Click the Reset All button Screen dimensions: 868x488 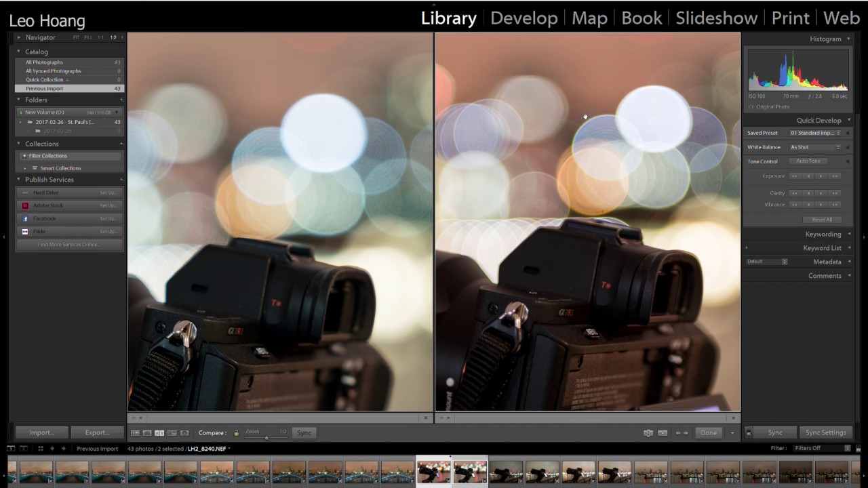[822, 220]
